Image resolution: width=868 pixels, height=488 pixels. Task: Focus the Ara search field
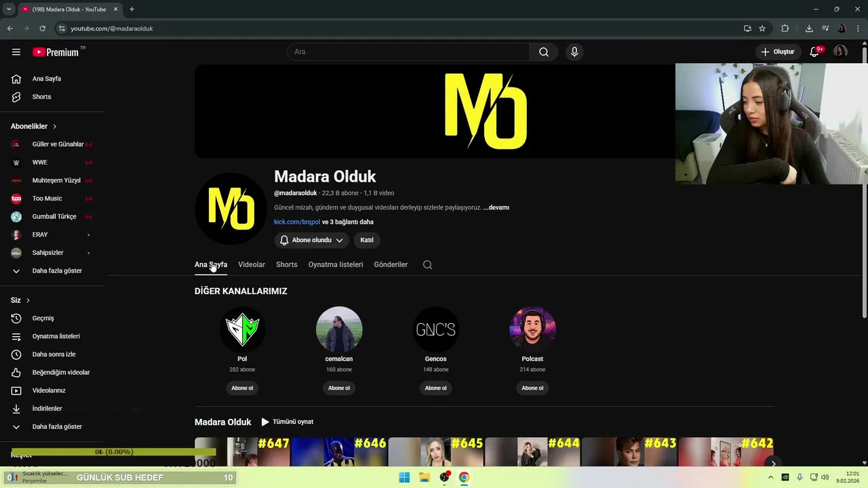(408, 52)
